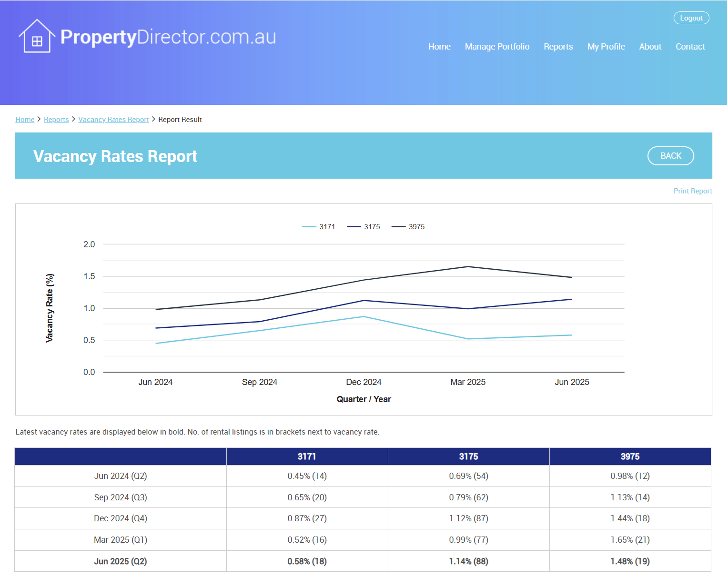Viewport: 727px width, 588px height.
Task: Click the PropertyDirector house logo icon
Action: pos(36,37)
